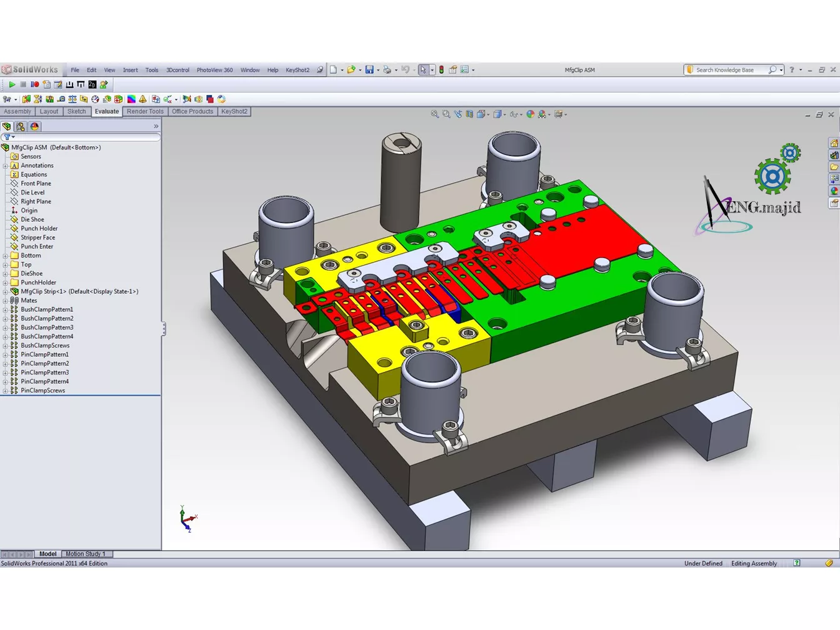Viewport: 840px width, 630px height.
Task: Select the Motion Study 1 tab
Action: pos(86,554)
